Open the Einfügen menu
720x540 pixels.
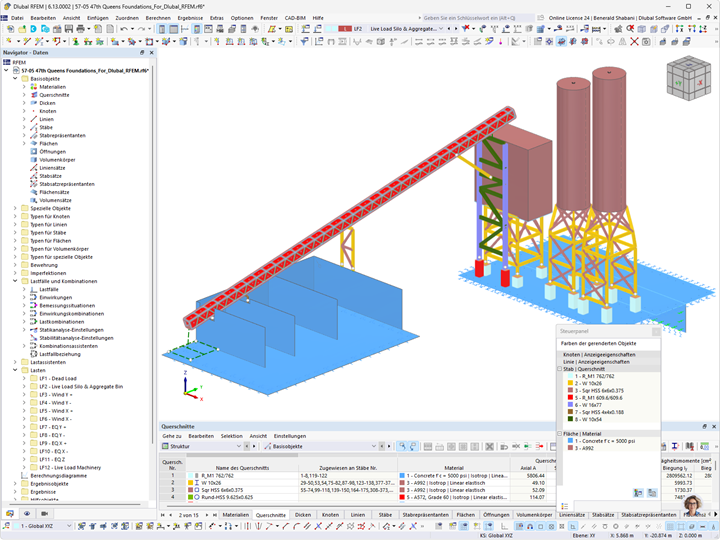pyautogui.click(x=98, y=18)
